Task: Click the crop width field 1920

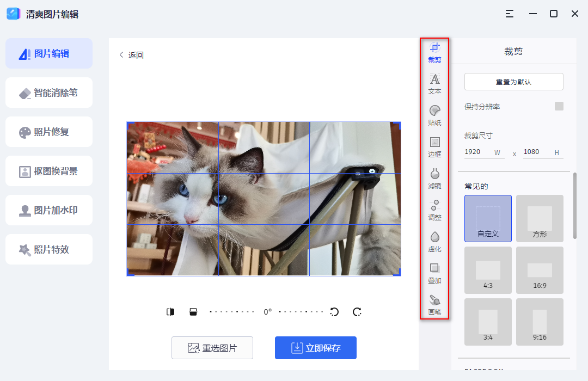Action: pyautogui.click(x=485, y=152)
